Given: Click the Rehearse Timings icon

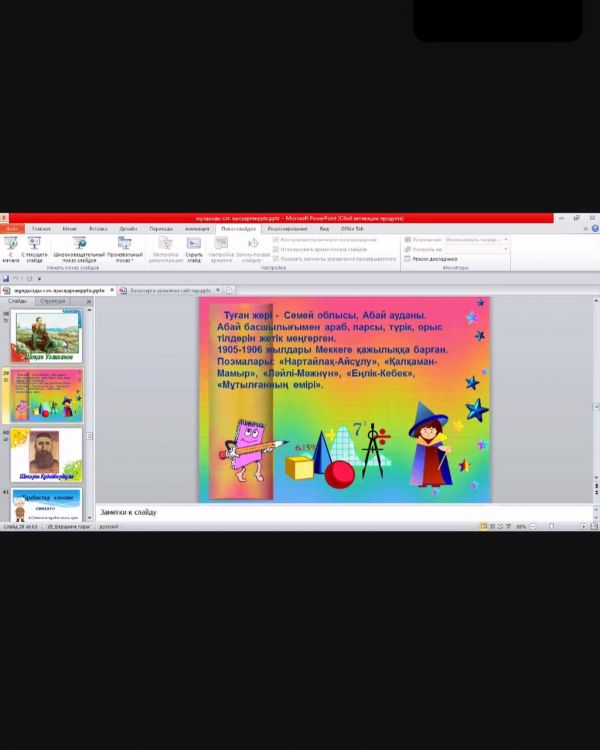Looking at the screenshot, I should pos(221,244).
